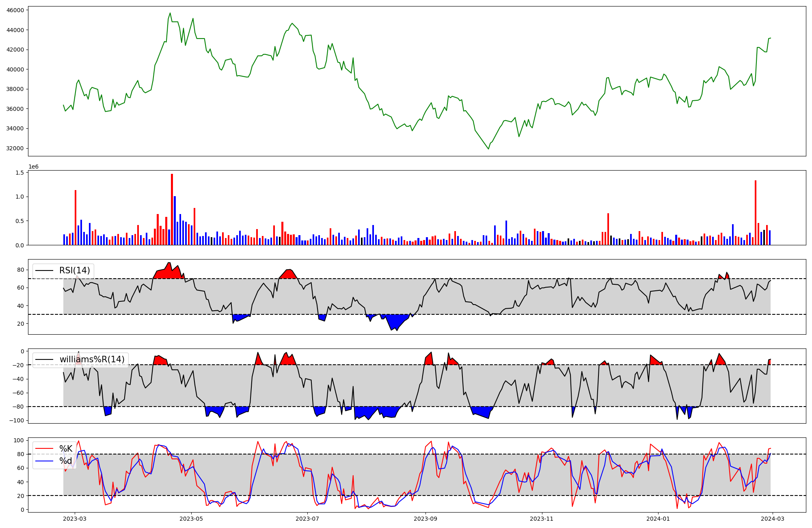Click the 1e6 volume scale label
The height and width of the screenshot is (528, 812).
33,167
